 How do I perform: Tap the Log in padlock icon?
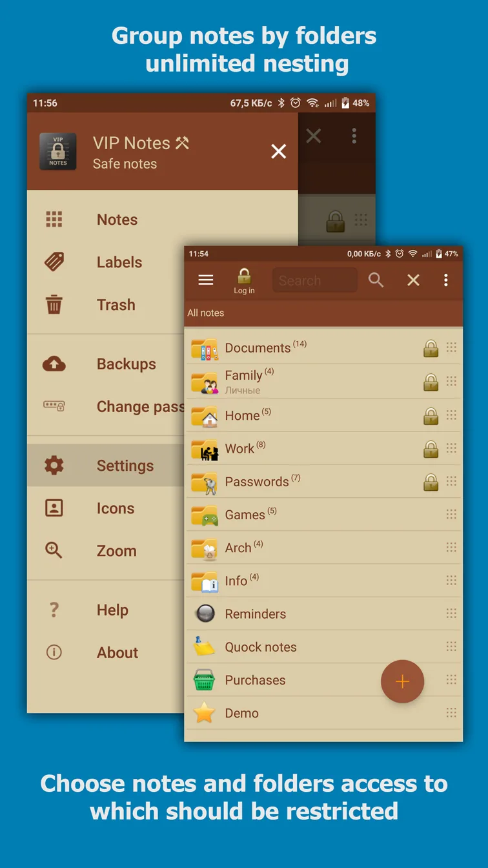[244, 281]
